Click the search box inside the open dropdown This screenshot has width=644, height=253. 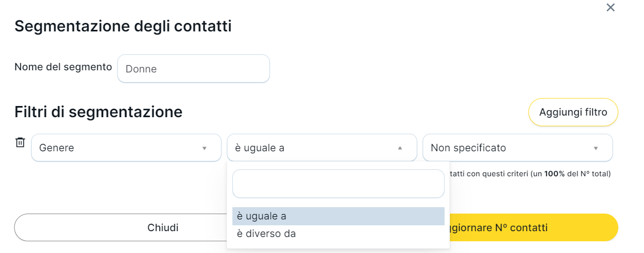point(338,184)
